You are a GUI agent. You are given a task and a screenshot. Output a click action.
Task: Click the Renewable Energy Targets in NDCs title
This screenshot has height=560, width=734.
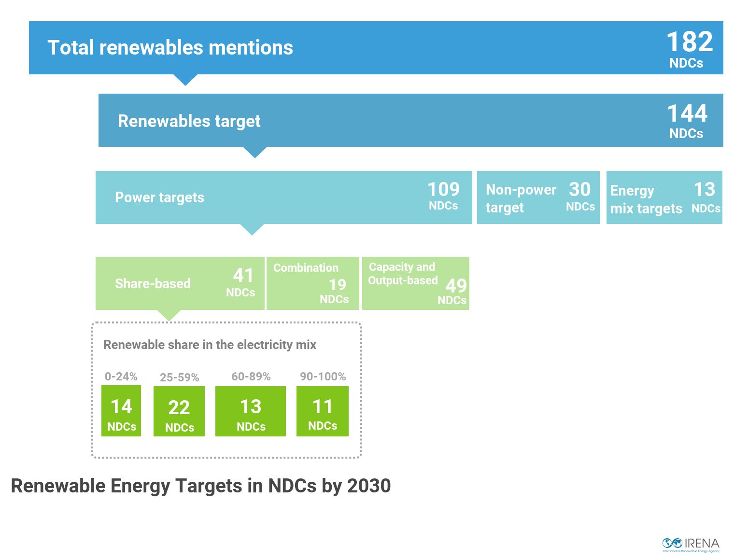coord(201,486)
